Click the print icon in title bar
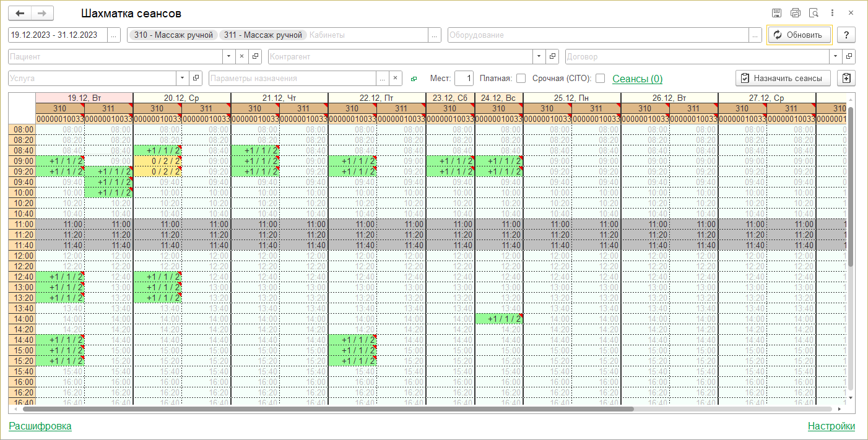Screen dimensions: 868x440 [796, 13]
